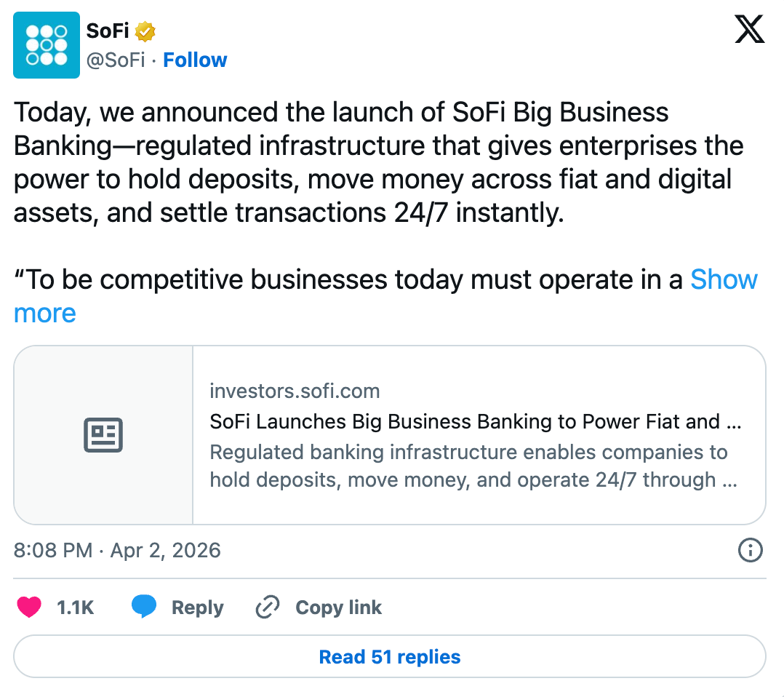Open the investors.sofi.com domain link
The height and width of the screenshot is (697, 784).
[295, 391]
